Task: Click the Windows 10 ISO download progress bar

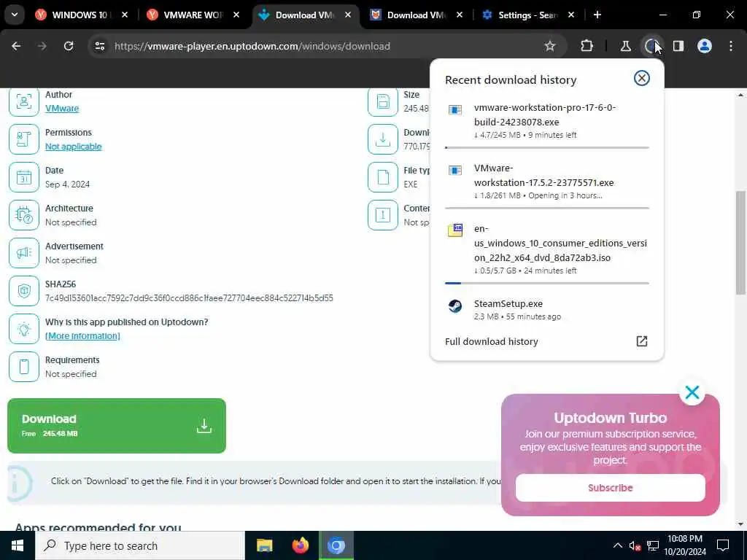Action: point(547,284)
